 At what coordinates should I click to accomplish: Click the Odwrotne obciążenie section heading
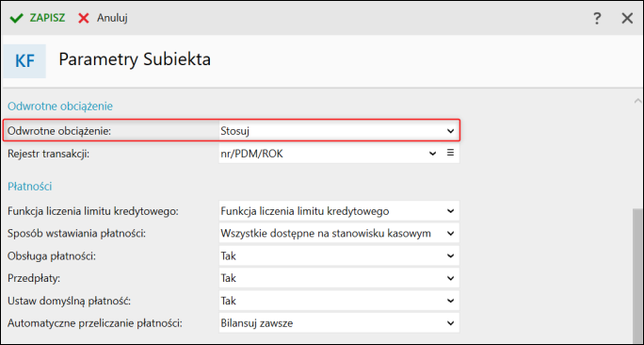pos(60,107)
